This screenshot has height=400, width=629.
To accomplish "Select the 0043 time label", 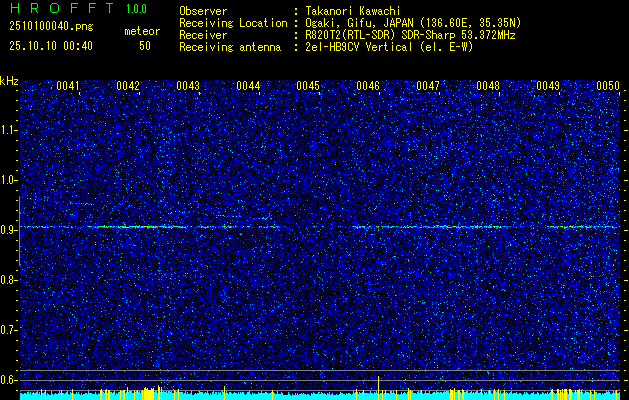I will coord(188,86).
